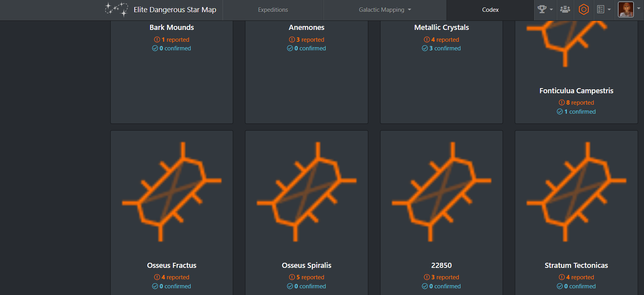644x295 pixels.
Task: Open the Stratum Tectonicas title link
Action: click(576, 265)
